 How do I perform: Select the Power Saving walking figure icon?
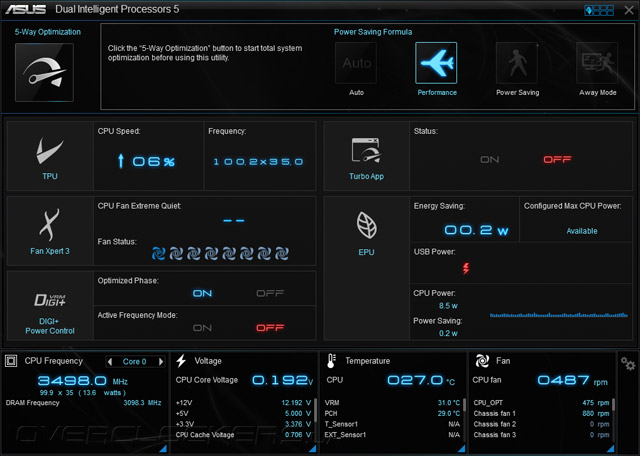tap(517, 63)
